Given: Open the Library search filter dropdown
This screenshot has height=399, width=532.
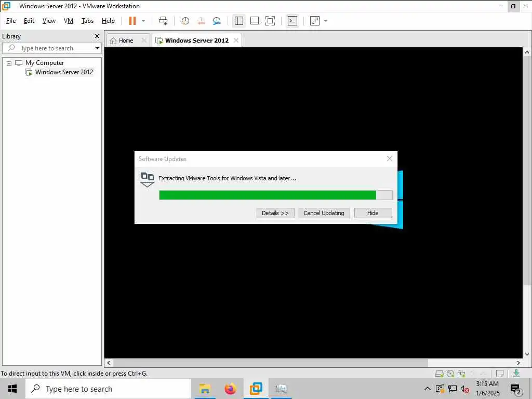Looking at the screenshot, I should [97, 48].
